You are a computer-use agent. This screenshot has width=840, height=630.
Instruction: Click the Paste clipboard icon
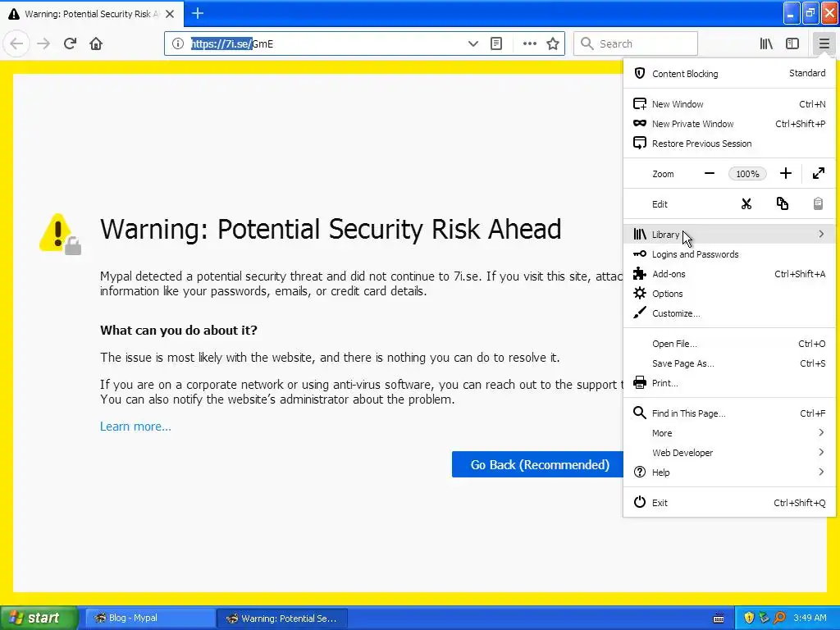click(818, 204)
